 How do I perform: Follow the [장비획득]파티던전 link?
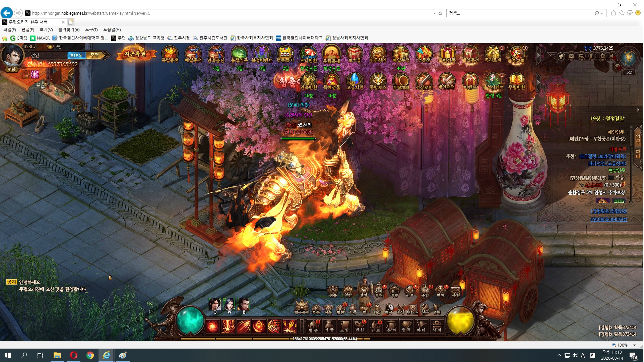[608, 219]
